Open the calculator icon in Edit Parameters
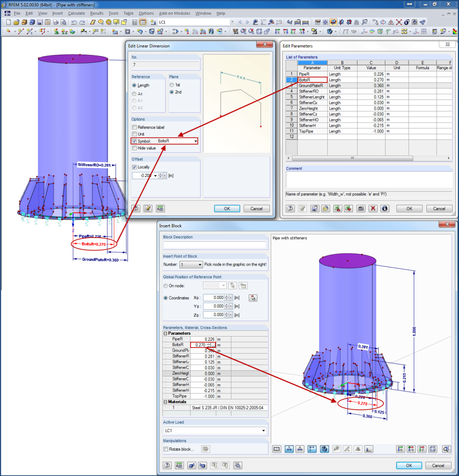Screen dimensions: 459x476 point(361,209)
